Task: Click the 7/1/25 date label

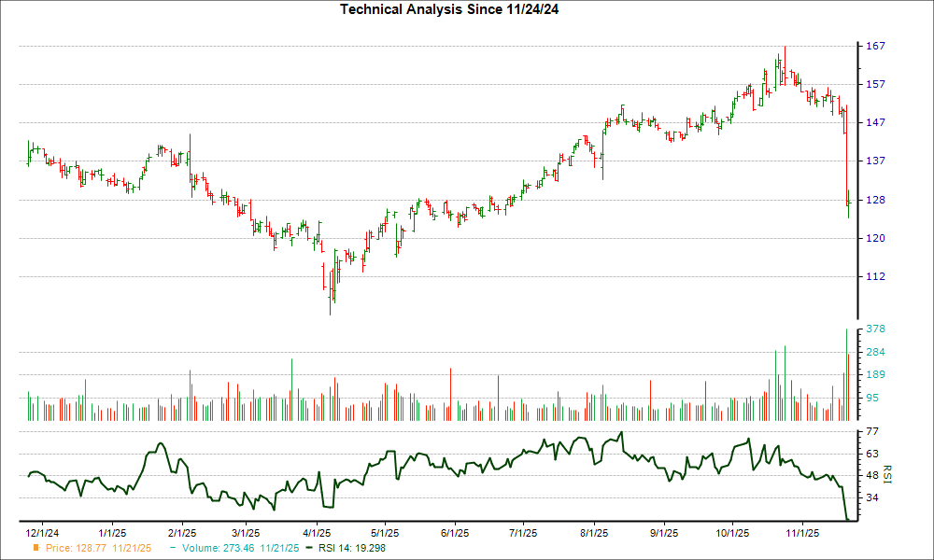Action: (x=523, y=533)
